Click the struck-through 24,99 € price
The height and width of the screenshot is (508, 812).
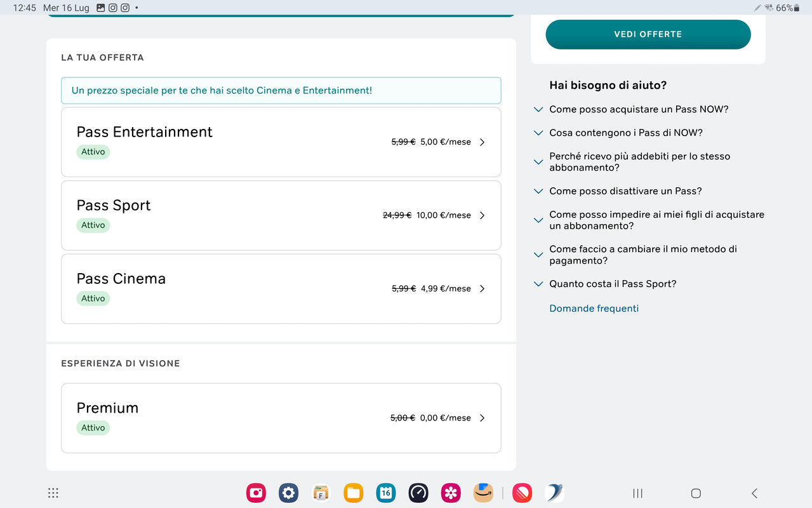pyautogui.click(x=397, y=215)
